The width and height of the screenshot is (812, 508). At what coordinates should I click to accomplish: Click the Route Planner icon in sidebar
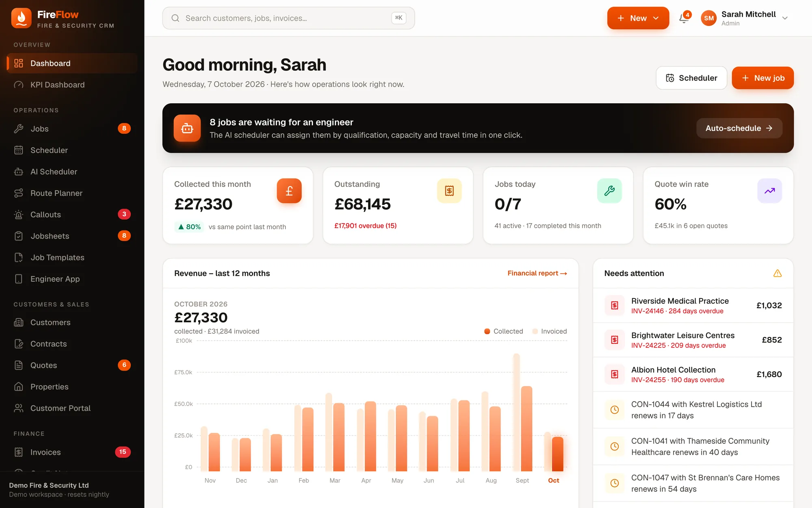pos(19,193)
